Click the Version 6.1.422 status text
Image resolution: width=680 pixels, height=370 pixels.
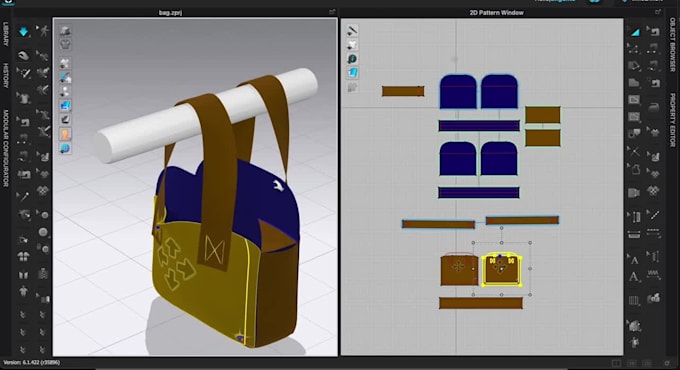32,362
